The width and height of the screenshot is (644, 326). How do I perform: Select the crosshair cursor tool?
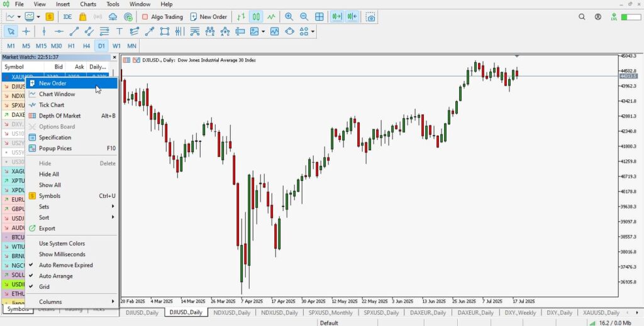(26, 31)
